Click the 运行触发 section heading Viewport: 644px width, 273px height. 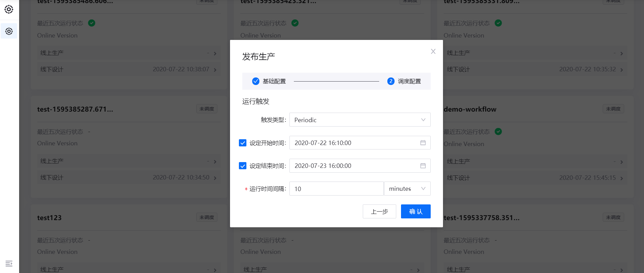(x=256, y=101)
